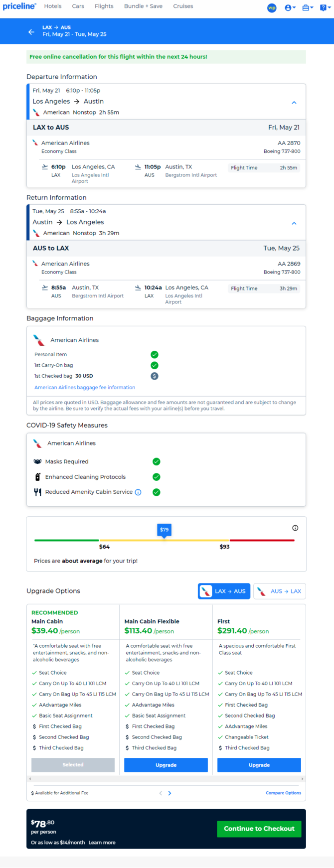Screen dimensions: 334x868
Task: Click the priceline logo
Action: [x=19, y=6]
